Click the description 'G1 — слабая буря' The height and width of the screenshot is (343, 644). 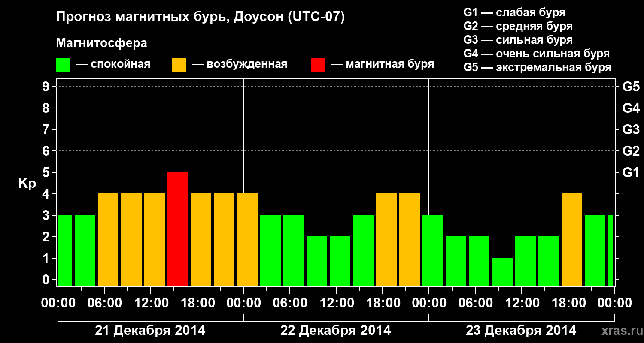(x=514, y=12)
